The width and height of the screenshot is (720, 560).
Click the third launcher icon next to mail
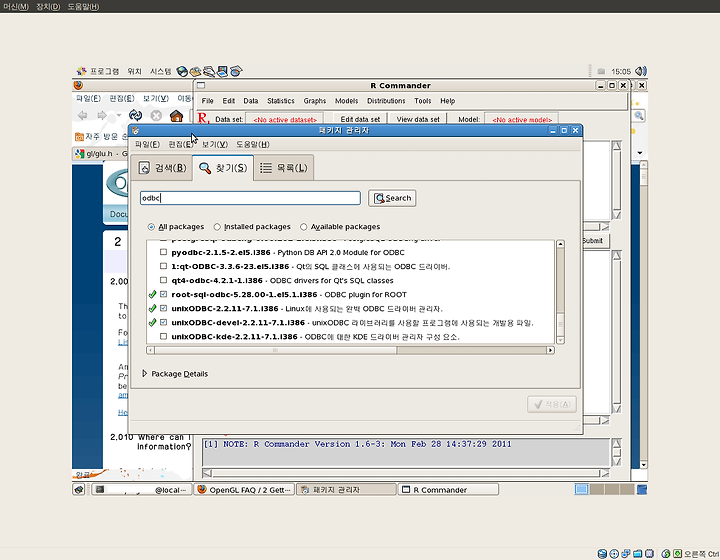(209, 71)
